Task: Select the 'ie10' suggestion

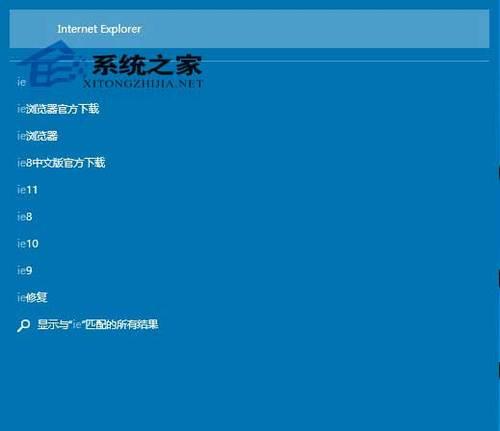Action: (28, 244)
